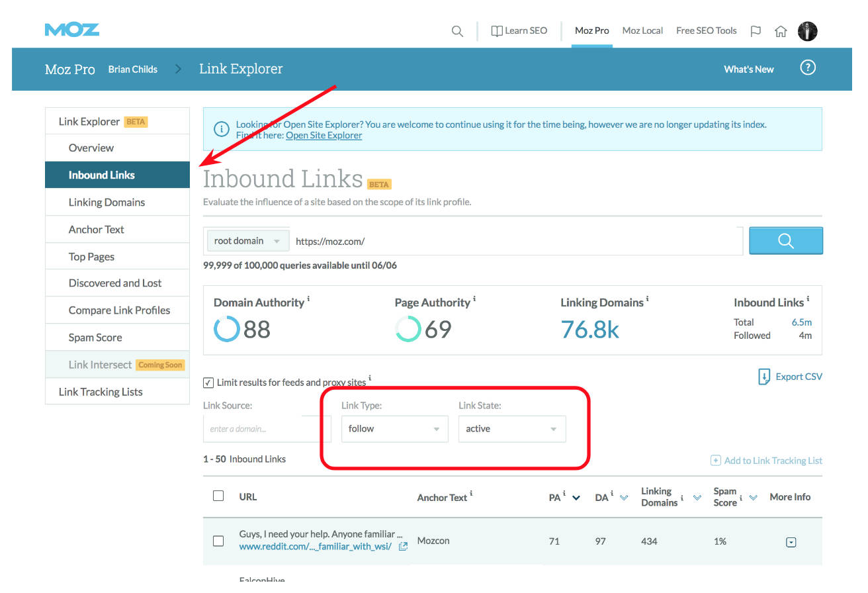The image size is (868, 593).
Task: Open the root domain dropdown
Action: (247, 240)
